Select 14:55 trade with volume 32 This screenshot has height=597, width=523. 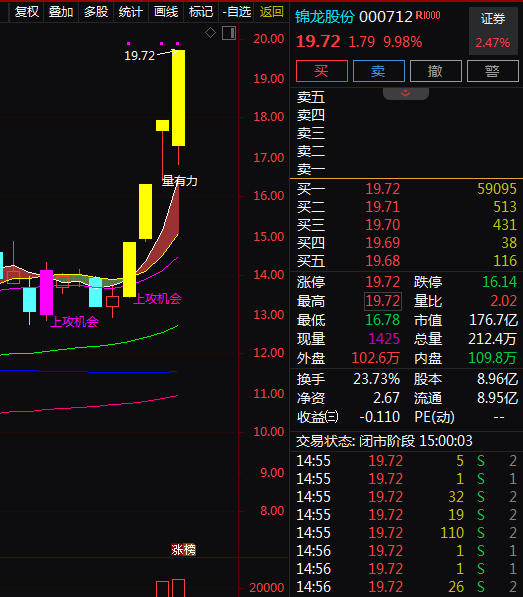(x=406, y=496)
